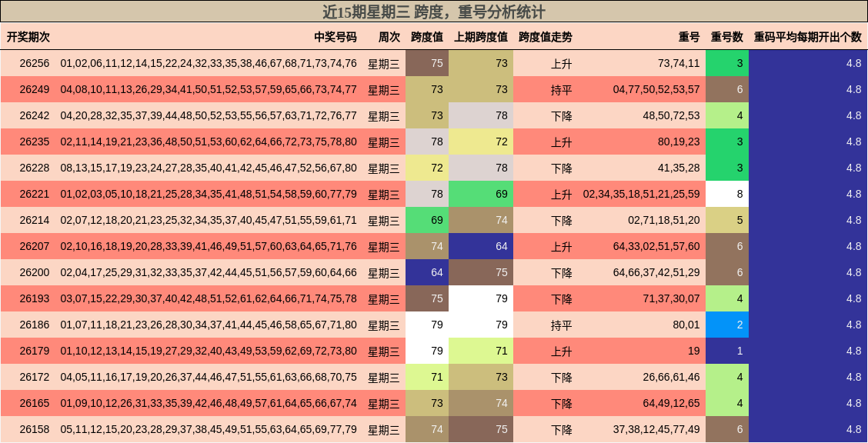Click span value 78 in row 26235

(427, 142)
